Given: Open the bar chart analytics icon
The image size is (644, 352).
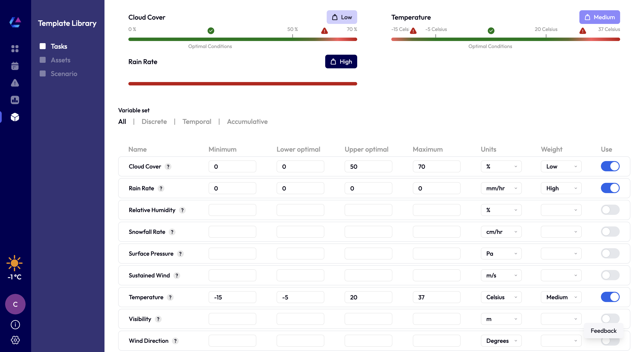Looking at the screenshot, I should pyautogui.click(x=15, y=100).
